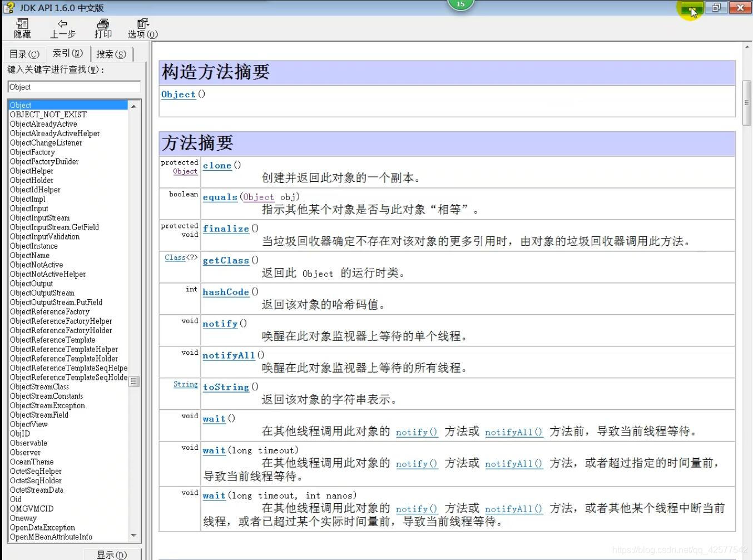753x560 pixels.
Task: Select ObjID in the index list
Action: point(20,434)
